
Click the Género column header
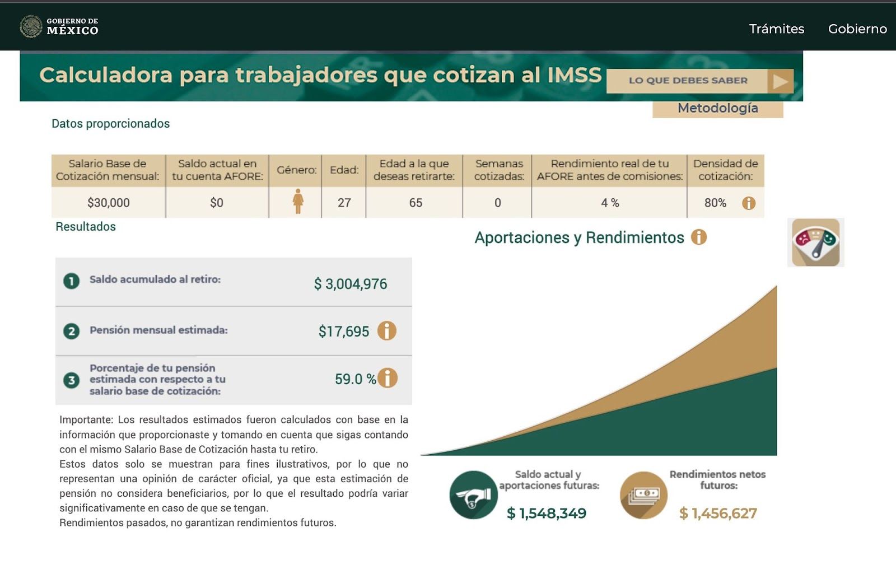(296, 170)
